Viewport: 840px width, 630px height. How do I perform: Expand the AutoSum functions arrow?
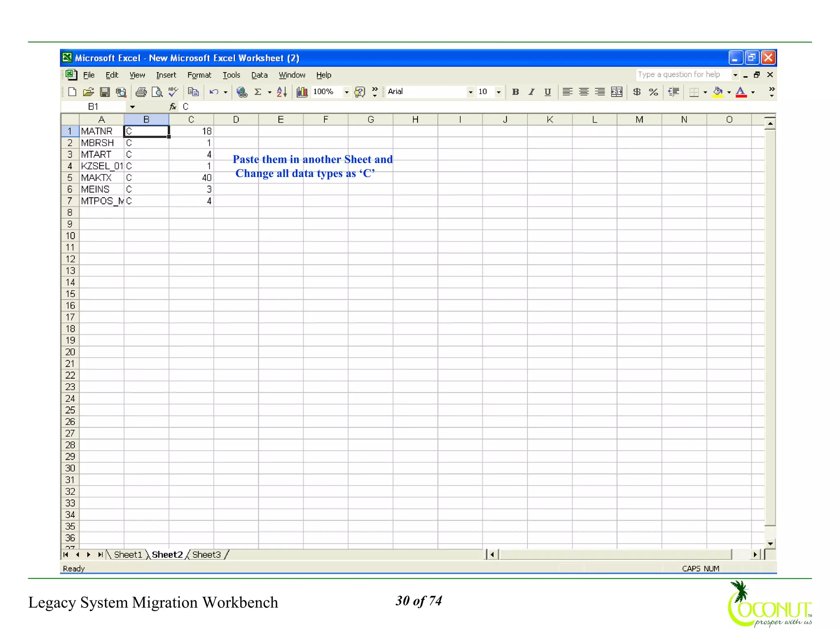(x=269, y=92)
